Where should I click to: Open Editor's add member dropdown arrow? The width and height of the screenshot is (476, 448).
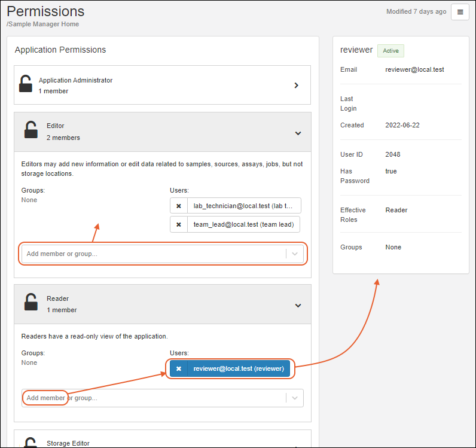[x=295, y=254]
